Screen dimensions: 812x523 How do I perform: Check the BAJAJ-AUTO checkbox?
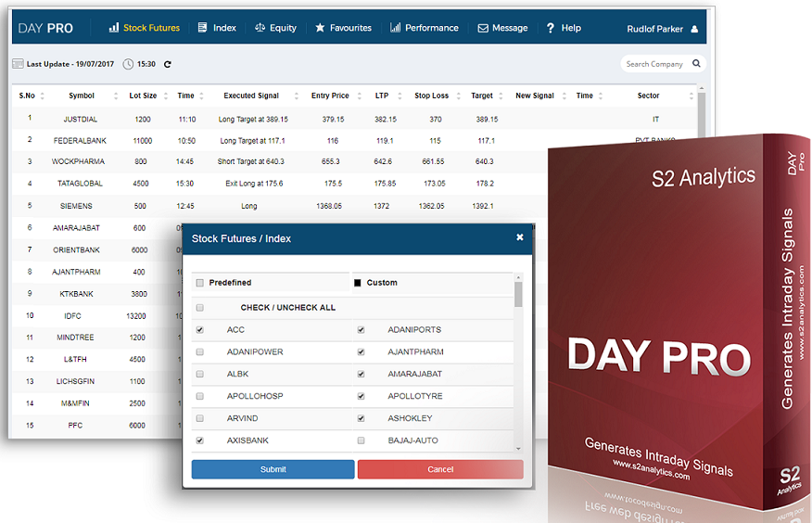click(x=361, y=440)
